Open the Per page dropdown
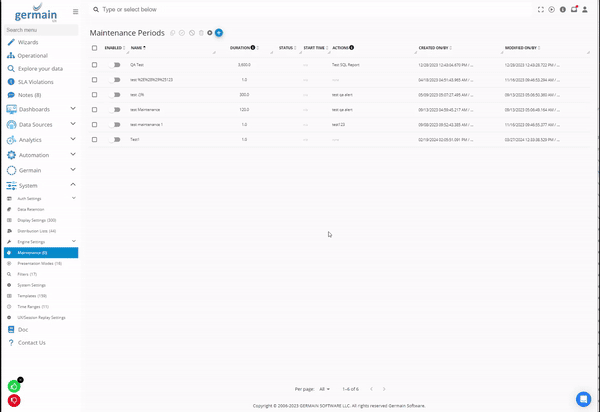This screenshot has height=412, width=600. [325, 388]
